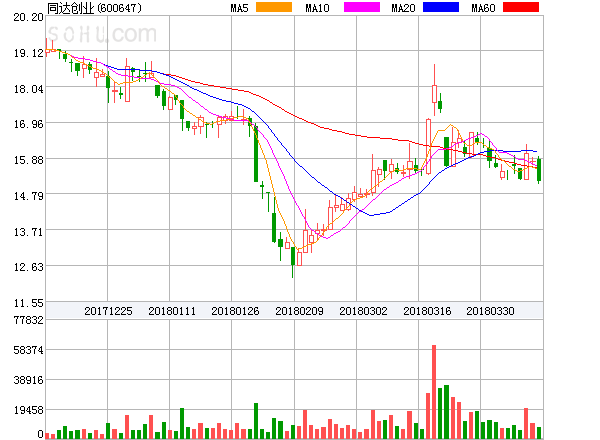Click the 11.55 price axis label
The image size is (600, 440).
click(28, 303)
